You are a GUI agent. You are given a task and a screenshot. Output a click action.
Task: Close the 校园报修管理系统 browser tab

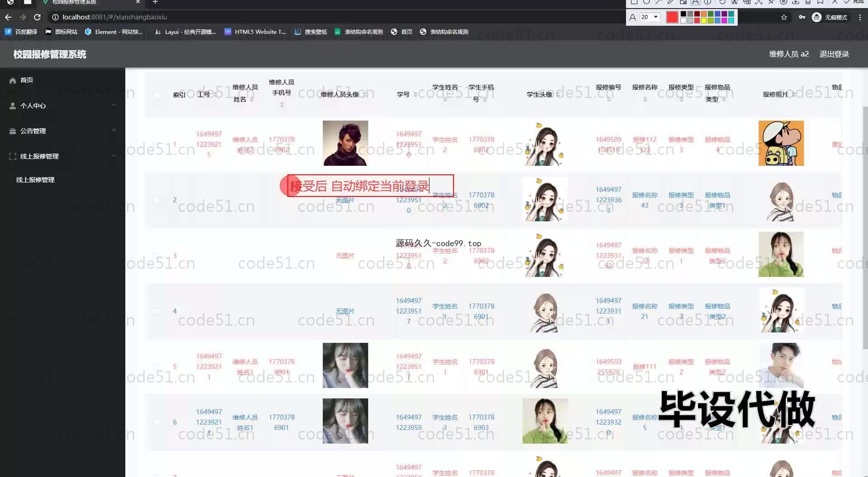138,2
